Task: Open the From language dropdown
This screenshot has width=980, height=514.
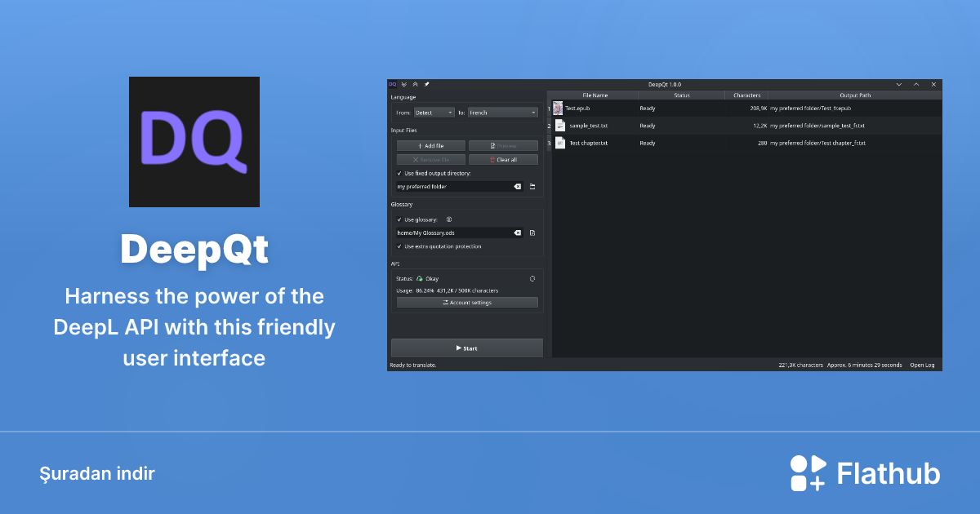Action: click(x=434, y=113)
